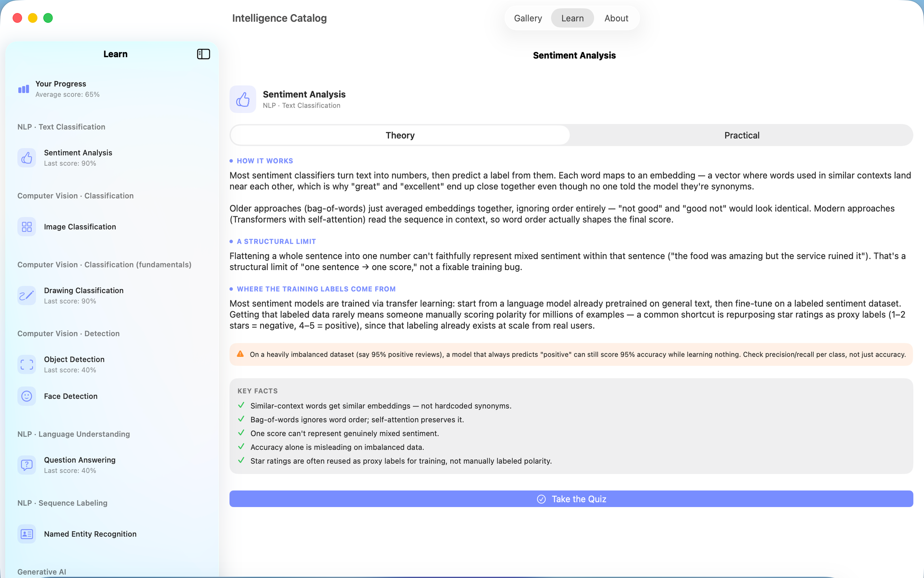Click the Question Answering bubble icon

[x=27, y=465]
